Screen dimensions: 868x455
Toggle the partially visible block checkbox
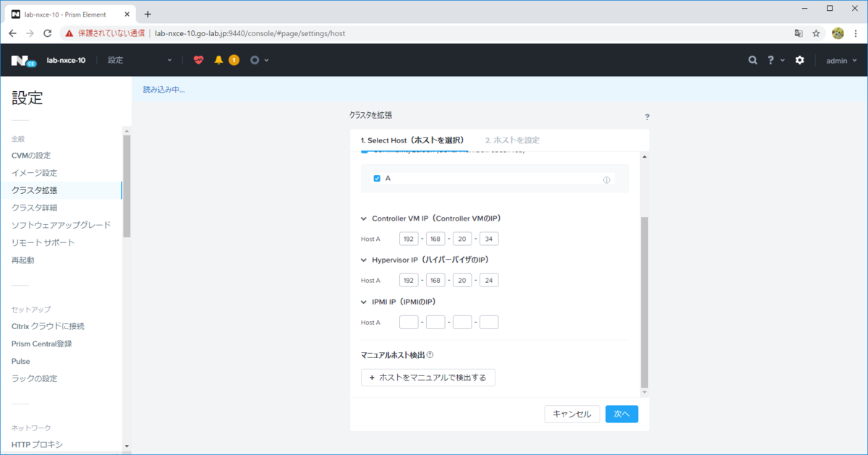[364, 153]
